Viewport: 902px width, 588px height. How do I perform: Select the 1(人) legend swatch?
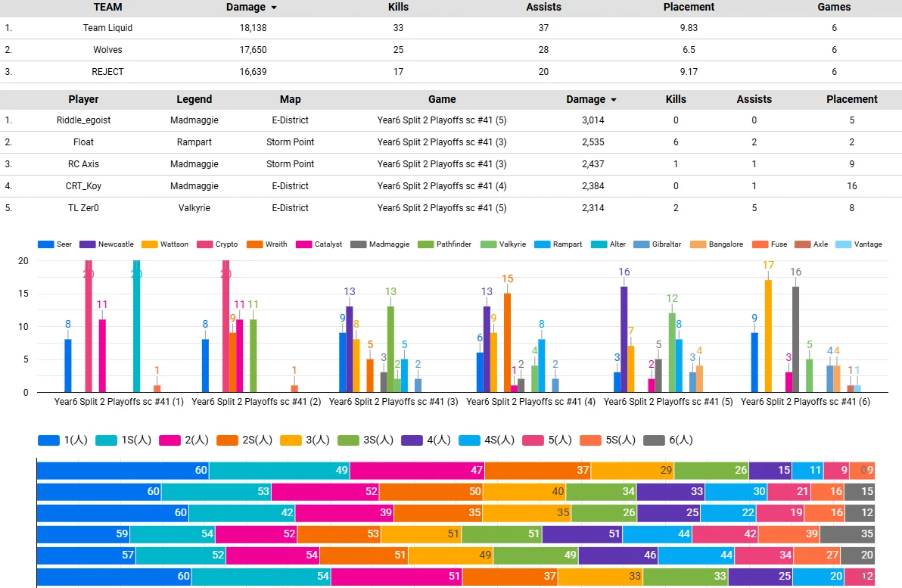(x=48, y=440)
